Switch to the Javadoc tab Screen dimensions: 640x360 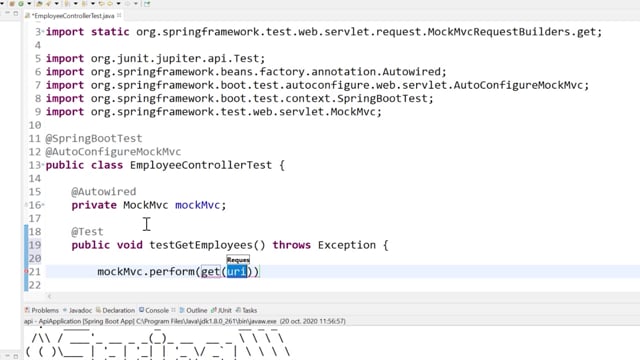[x=77, y=310]
